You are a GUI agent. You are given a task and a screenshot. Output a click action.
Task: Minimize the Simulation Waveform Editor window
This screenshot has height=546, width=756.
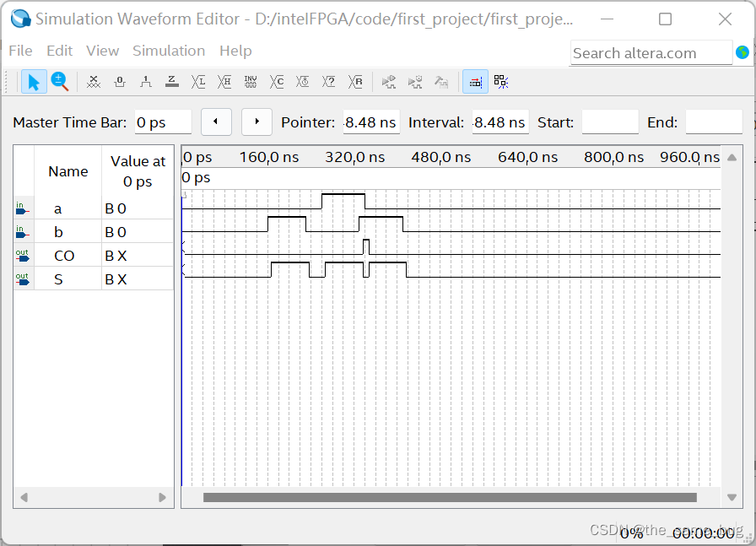[607, 19]
